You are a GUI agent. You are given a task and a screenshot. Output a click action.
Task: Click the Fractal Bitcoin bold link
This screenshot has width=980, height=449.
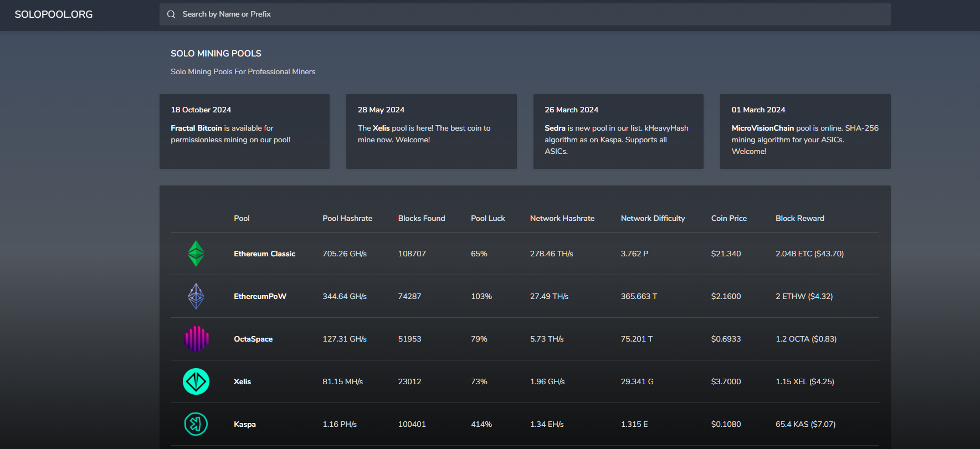[196, 128]
